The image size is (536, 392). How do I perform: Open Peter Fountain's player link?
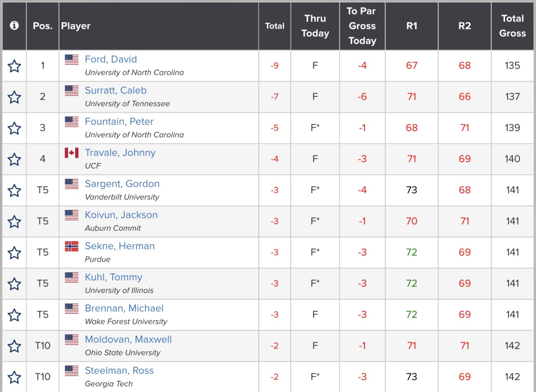tap(119, 122)
